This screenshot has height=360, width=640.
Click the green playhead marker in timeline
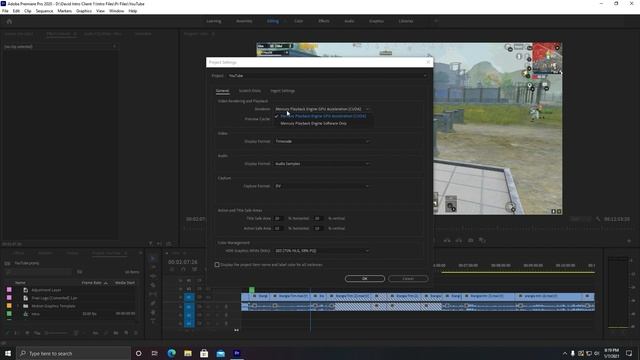coord(252,290)
